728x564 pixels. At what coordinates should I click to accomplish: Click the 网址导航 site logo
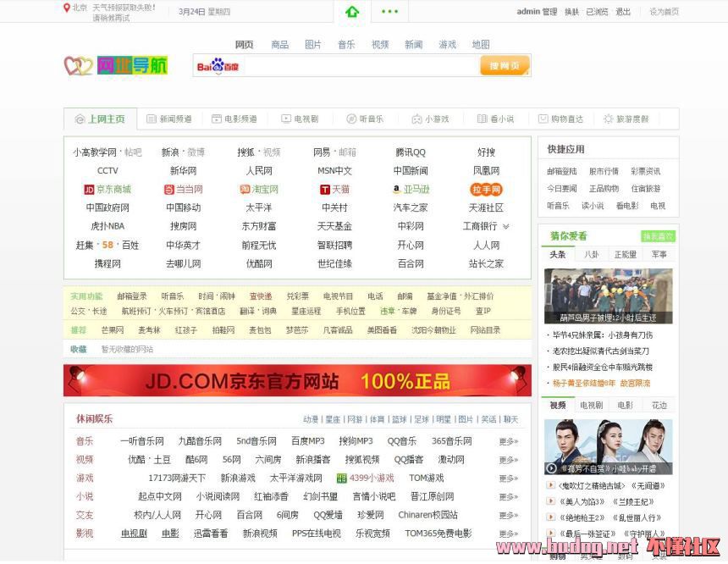116,65
